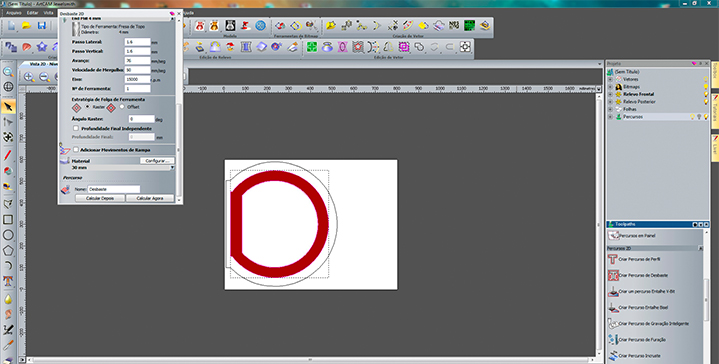The image size is (719, 364).
Task: Click the Ângulo Raster input field
Action: pos(141,119)
